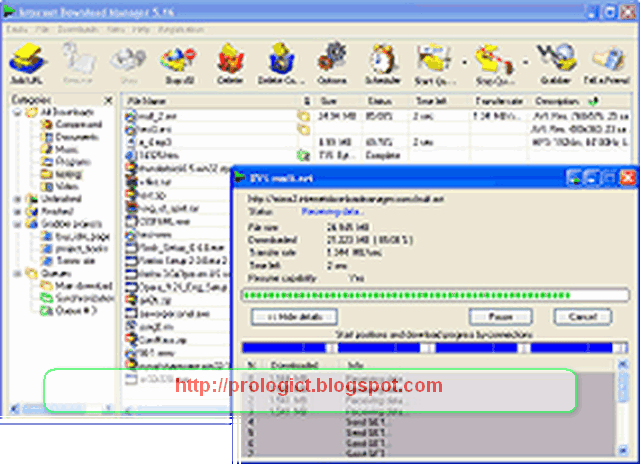Select the Programs category
This screenshot has width=640, height=464.
tap(66, 162)
